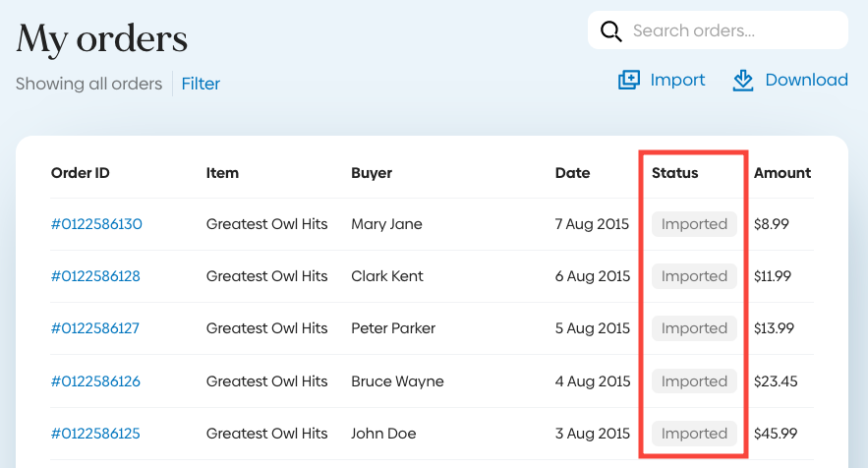This screenshot has height=468, width=868.
Task: Click the Order ID column header
Action: (81, 173)
